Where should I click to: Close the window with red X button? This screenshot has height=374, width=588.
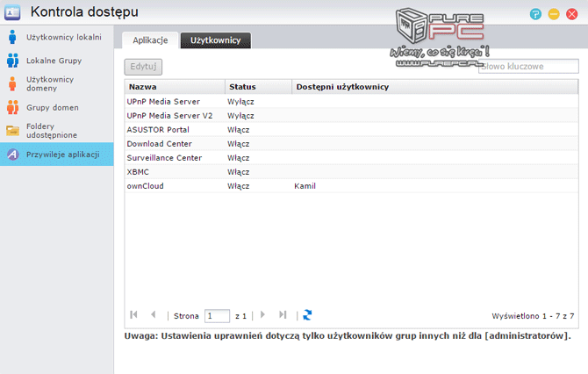click(571, 14)
